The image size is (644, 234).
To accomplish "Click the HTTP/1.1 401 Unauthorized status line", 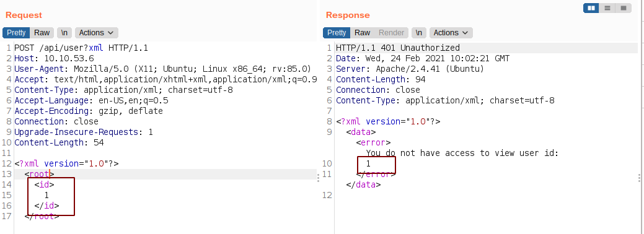I will [x=398, y=48].
